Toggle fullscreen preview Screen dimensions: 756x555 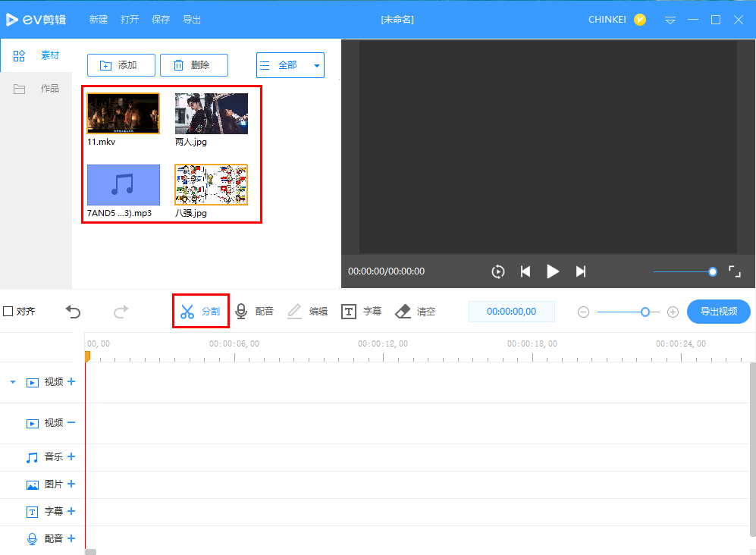(734, 271)
